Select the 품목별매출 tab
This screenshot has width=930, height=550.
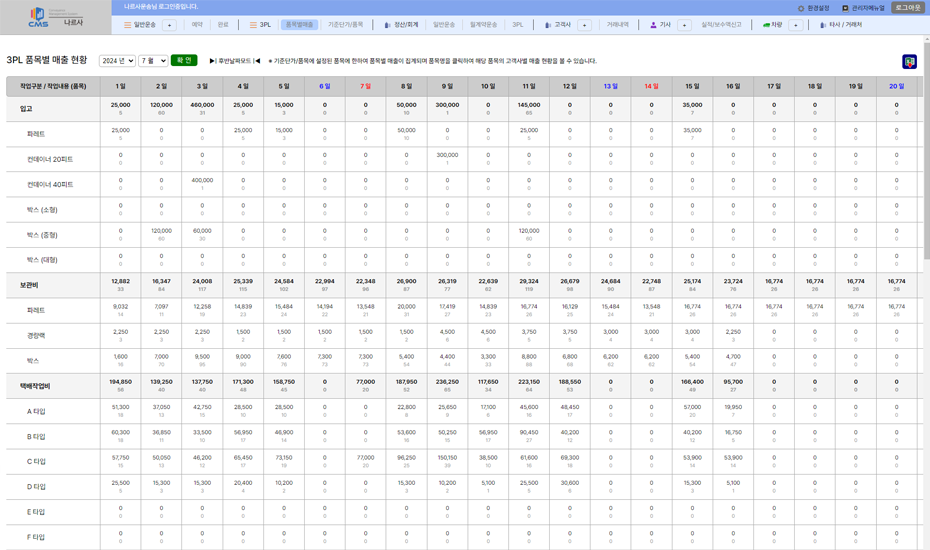(300, 25)
